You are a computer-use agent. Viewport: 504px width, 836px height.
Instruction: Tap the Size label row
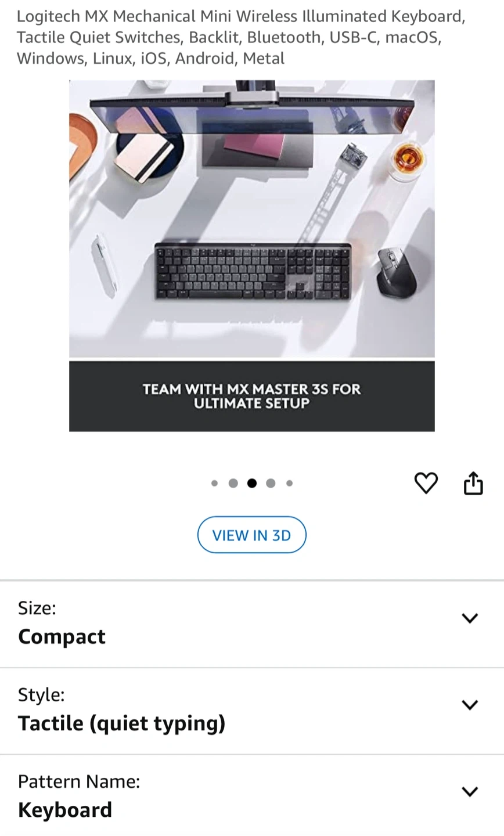pyautogui.click(x=252, y=625)
